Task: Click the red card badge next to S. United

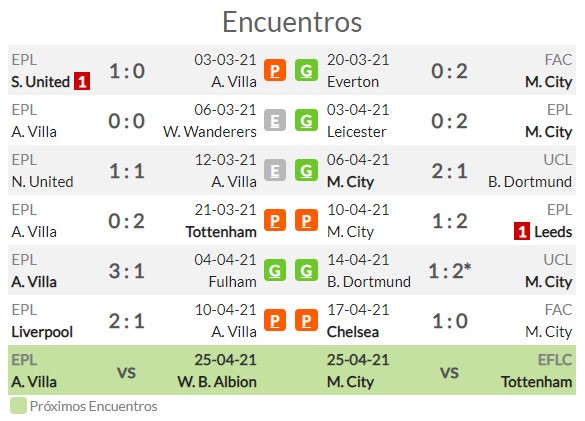Action: (82, 81)
